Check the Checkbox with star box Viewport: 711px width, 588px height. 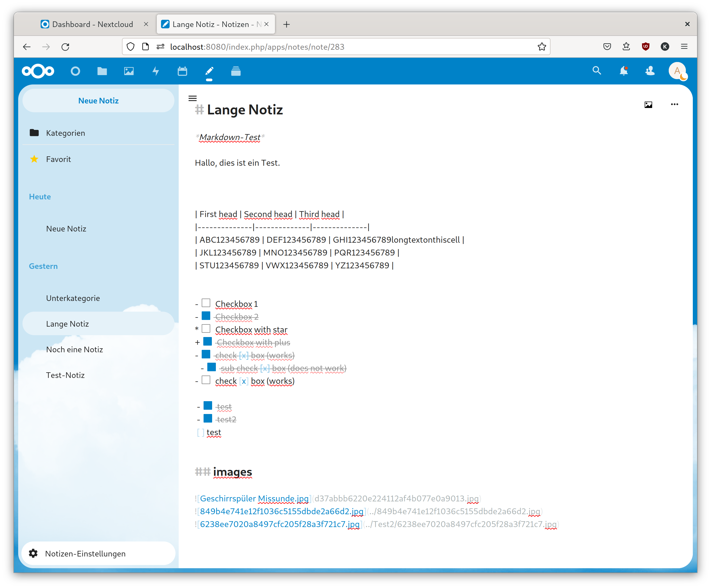206,328
